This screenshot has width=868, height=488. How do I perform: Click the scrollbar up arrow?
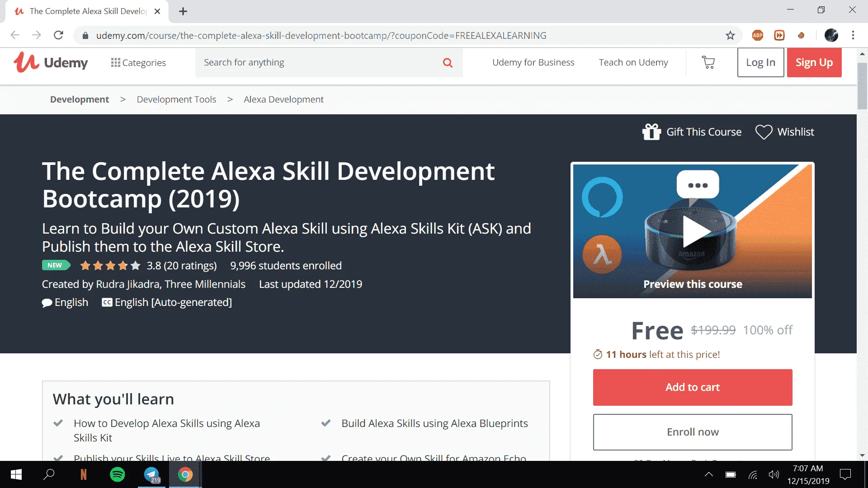862,54
